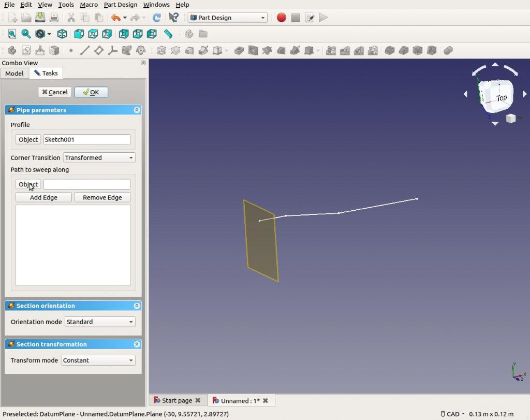Switch to the Model tab
The image size is (530, 420).
[x=14, y=74]
